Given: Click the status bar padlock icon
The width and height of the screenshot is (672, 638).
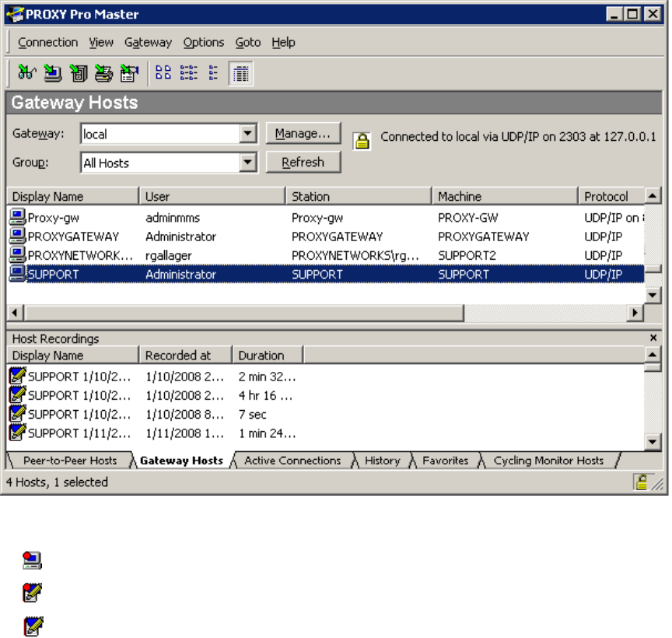Looking at the screenshot, I should coord(642,482).
